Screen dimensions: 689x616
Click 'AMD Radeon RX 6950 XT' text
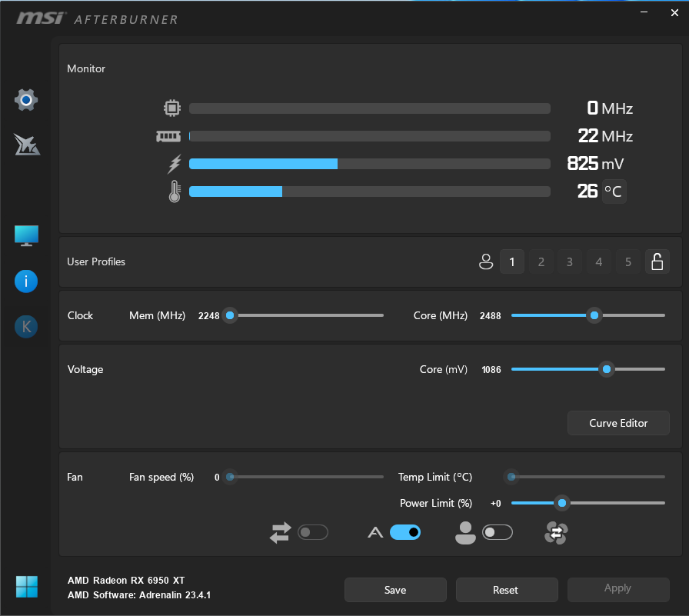click(x=126, y=581)
